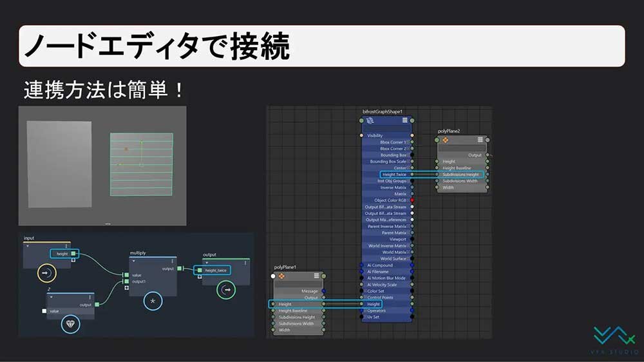Image resolution: width=644 pixels, height=362 pixels.
Task: Click the multiply node asterisk icon
Action: click(153, 301)
